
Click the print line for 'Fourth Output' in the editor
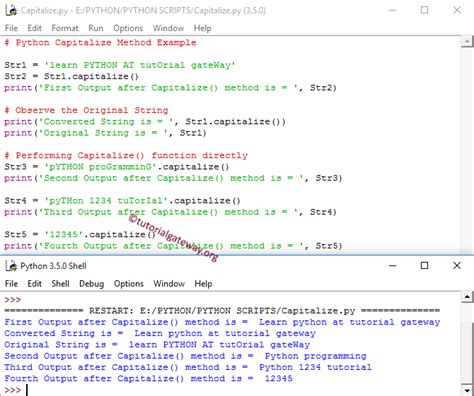tap(173, 246)
